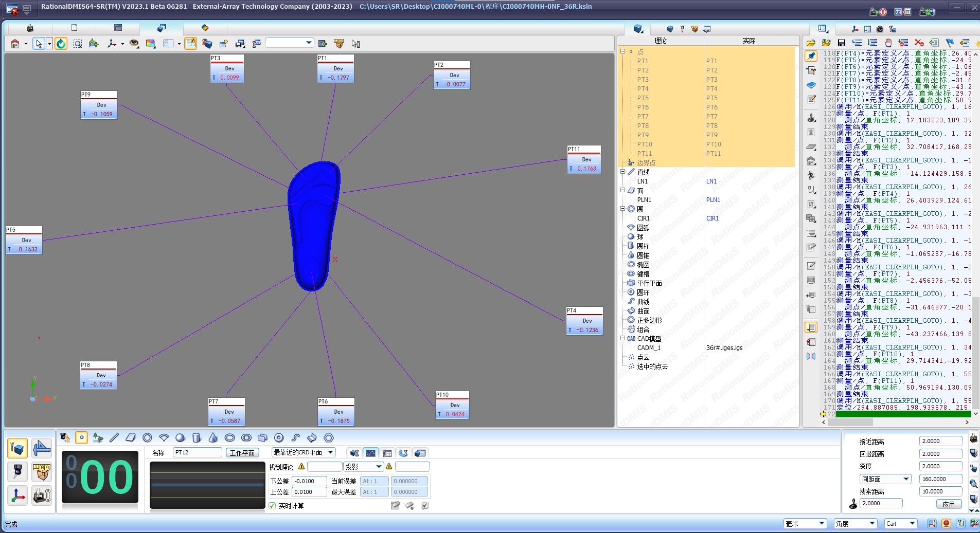Collapse the 点 tree node
Viewport: 980px width, 533px height.
pyautogui.click(x=623, y=51)
